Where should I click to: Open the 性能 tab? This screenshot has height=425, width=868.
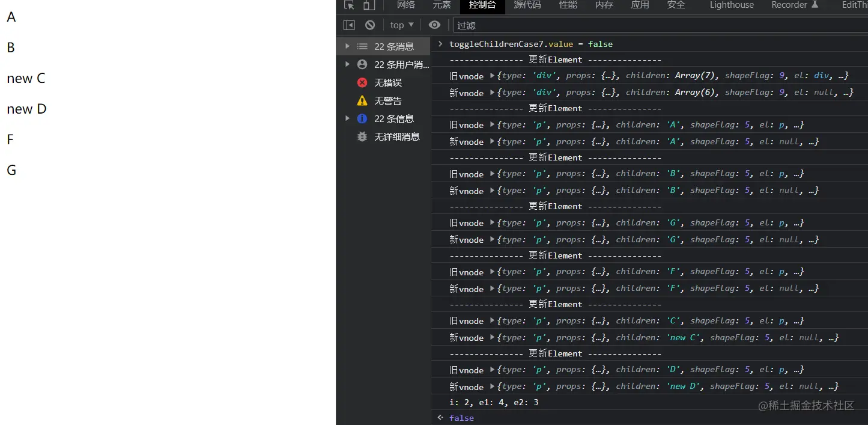pos(568,5)
